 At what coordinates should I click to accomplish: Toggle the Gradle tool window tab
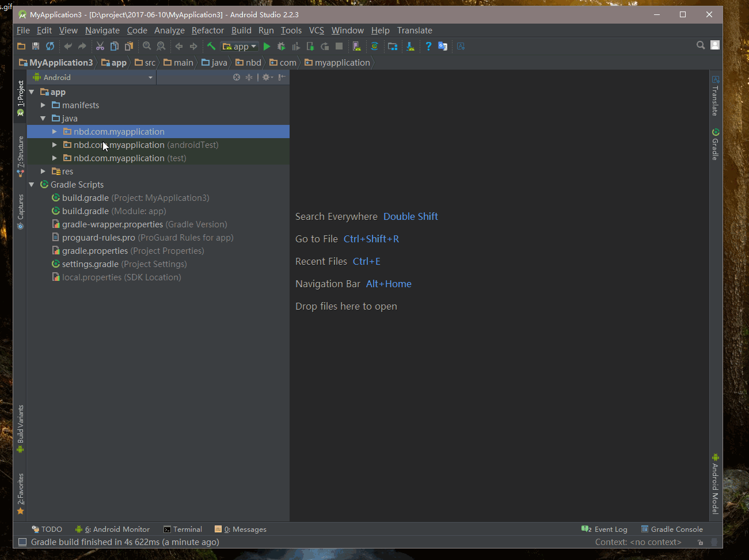tap(716, 144)
